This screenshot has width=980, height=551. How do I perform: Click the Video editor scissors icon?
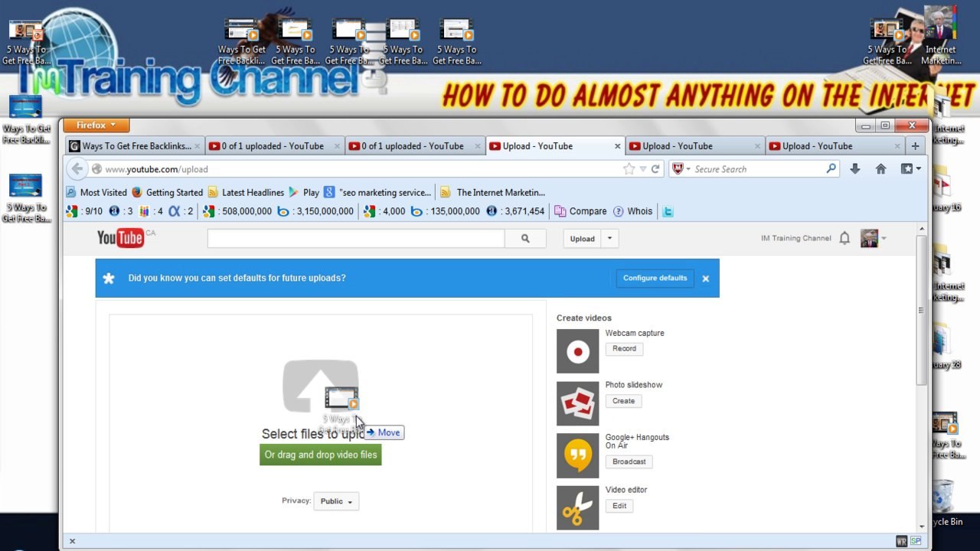pyautogui.click(x=577, y=507)
